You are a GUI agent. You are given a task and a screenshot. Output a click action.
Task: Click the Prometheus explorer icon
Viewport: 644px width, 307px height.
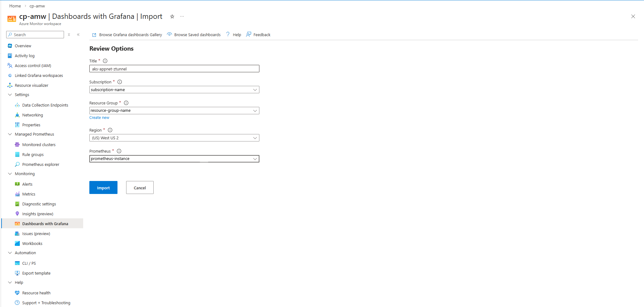[x=17, y=164]
